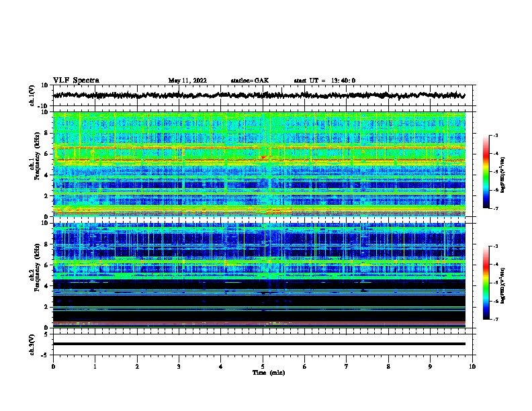Click the "ch.1(V)" axis label
Screen dimensions: 532x411
pos(32,95)
